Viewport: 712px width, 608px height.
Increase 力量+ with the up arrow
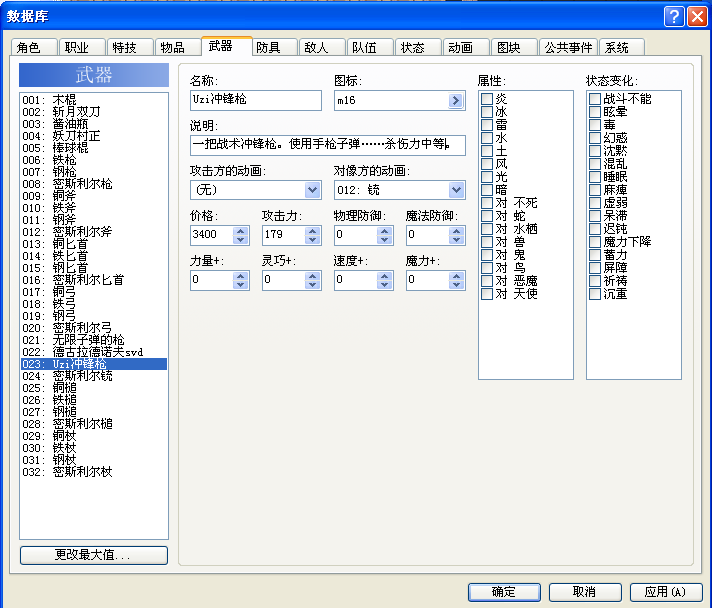241,276
